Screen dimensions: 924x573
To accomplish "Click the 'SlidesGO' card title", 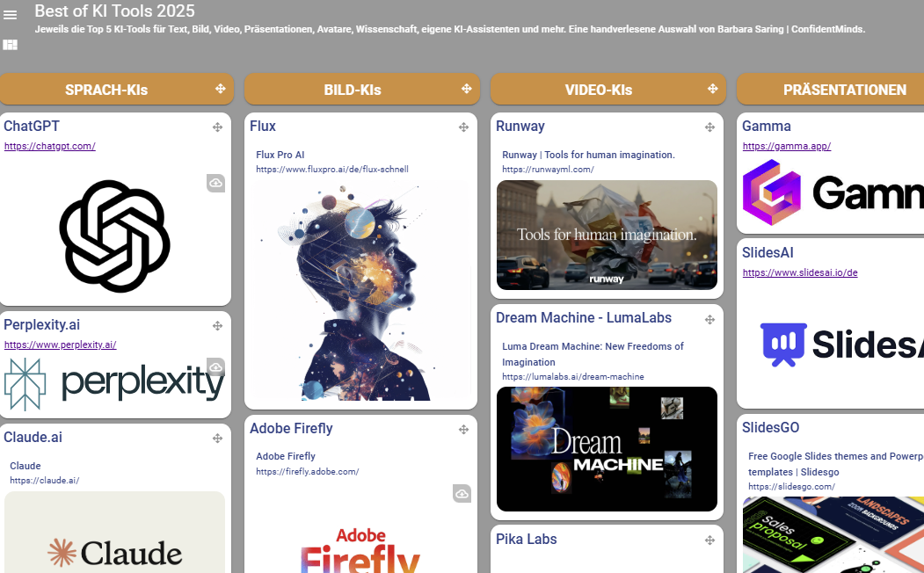I will tap(771, 427).
